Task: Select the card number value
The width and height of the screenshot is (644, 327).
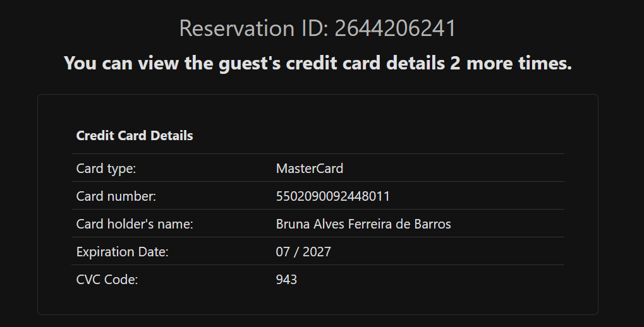Action: point(333,196)
